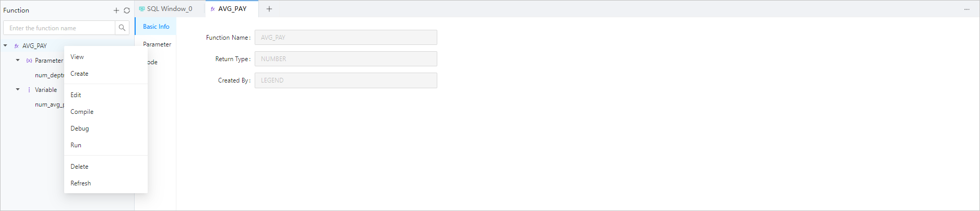Switch to the Parameter side tab
Screen dimensions: 980x211
[x=157, y=44]
